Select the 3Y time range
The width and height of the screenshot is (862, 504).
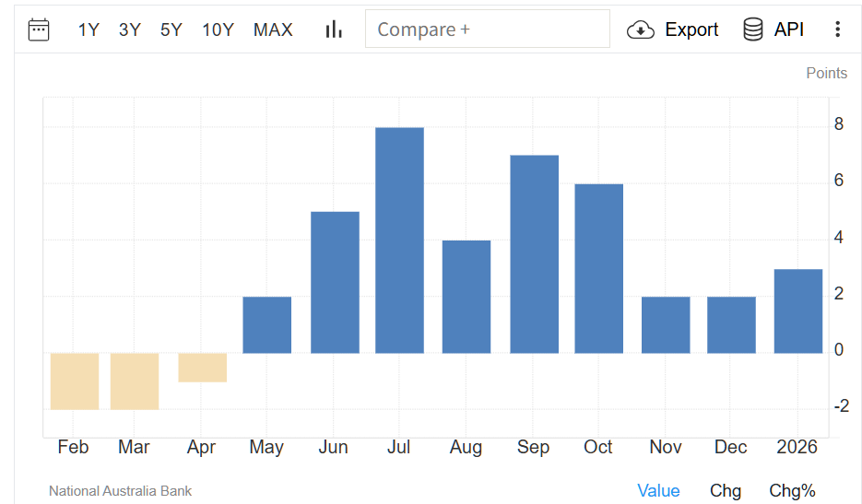pos(130,29)
